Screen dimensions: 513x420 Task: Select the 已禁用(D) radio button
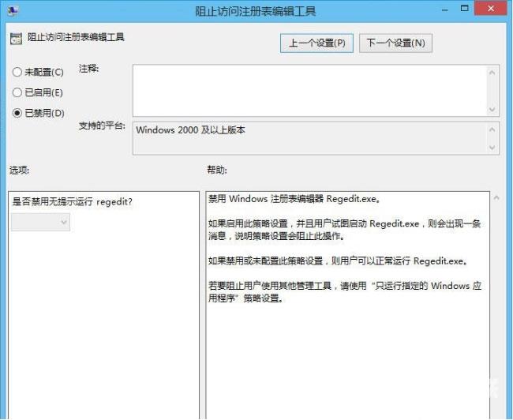(x=17, y=113)
